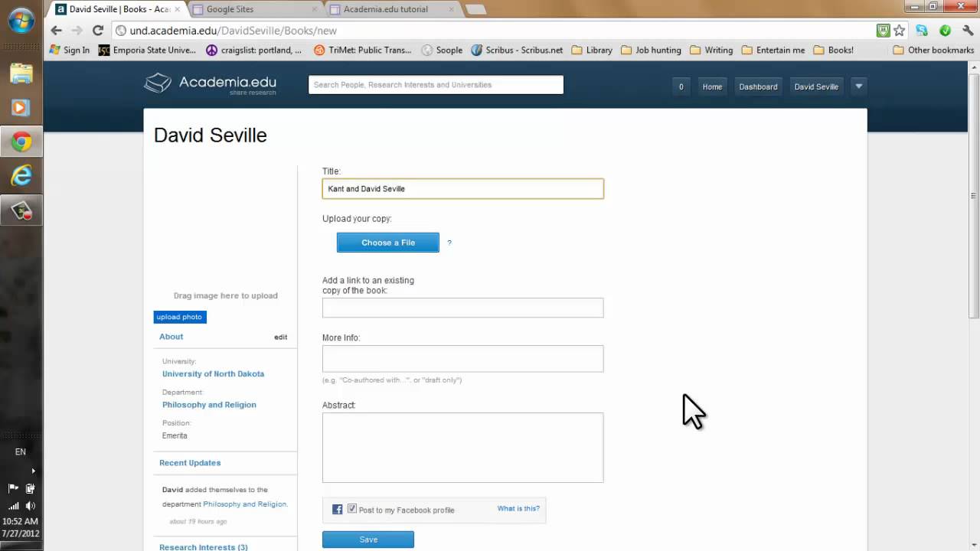The height and width of the screenshot is (551, 980).
Task: Open the volume control in system tray
Action: click(x=31, y=505)
